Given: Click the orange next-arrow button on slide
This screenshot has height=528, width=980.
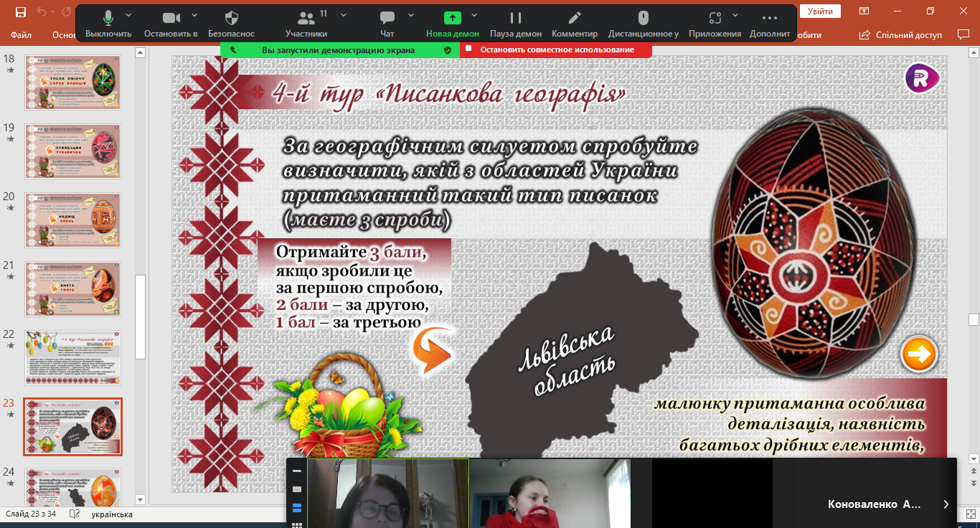Looking at the screenshot, I should pyautogui.click(x=919, y=354).
